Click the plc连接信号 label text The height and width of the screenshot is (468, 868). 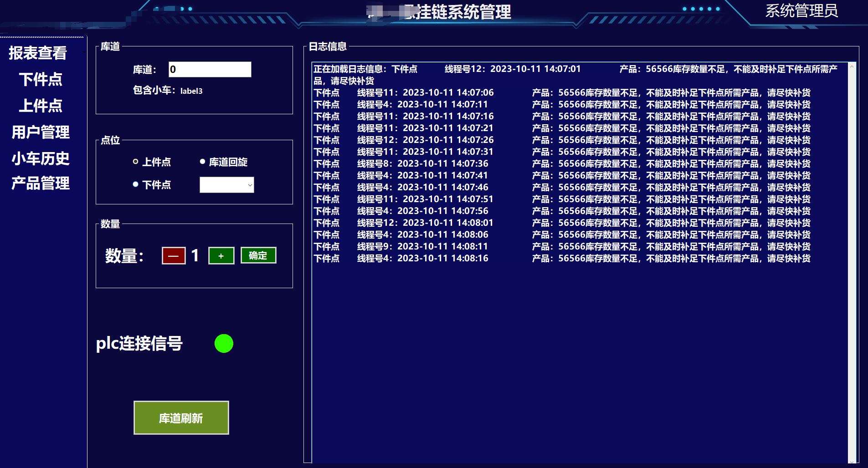[x=139, y=343]
